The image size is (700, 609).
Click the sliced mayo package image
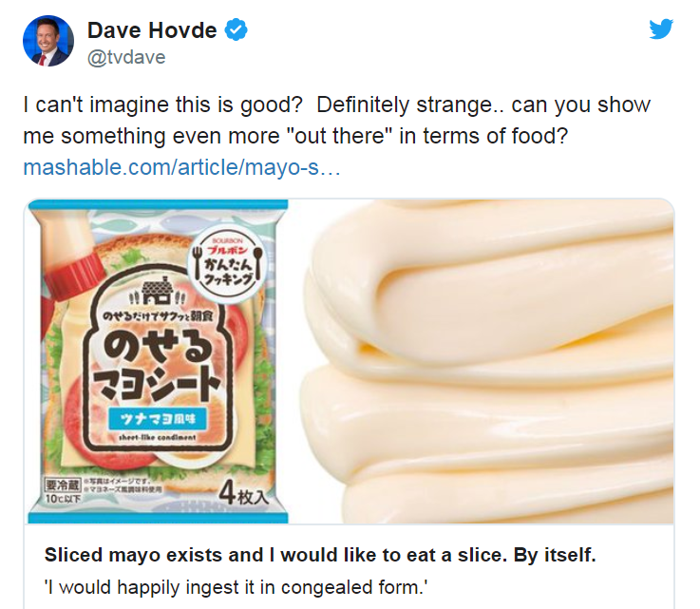tap(158, 361)
